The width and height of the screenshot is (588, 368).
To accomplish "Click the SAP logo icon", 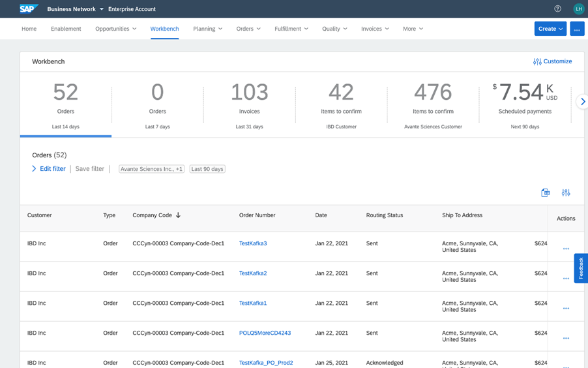I will (x=29, y=9).
